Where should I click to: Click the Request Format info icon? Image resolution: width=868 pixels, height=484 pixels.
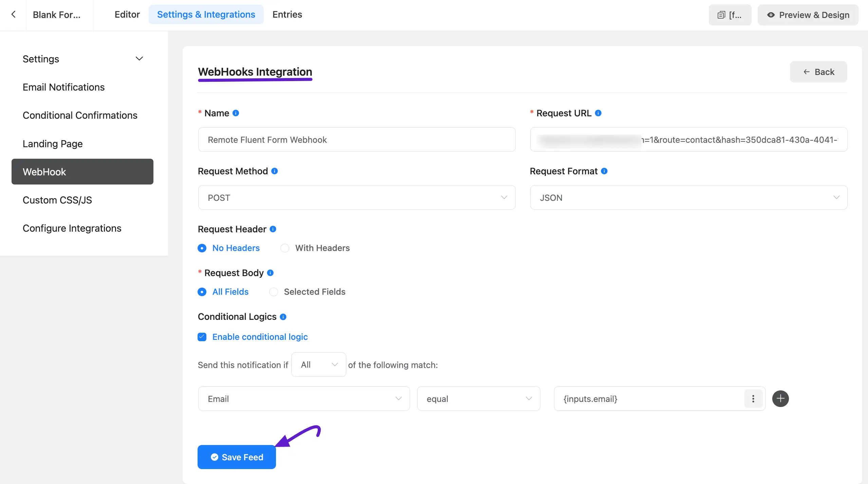pyautogui.click(x=604, y=171)
